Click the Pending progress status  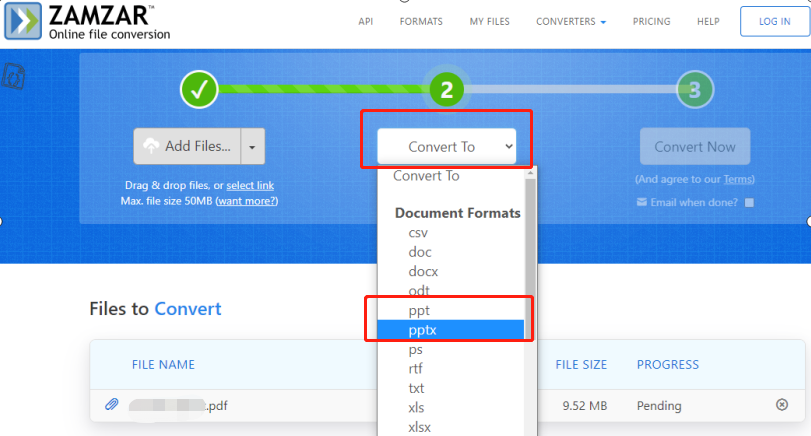tap(659, 405)
